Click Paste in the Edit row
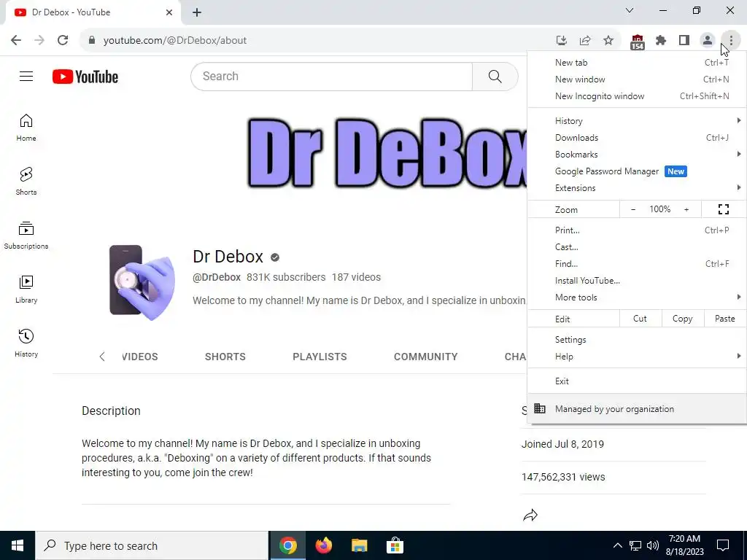 point(725,319)
